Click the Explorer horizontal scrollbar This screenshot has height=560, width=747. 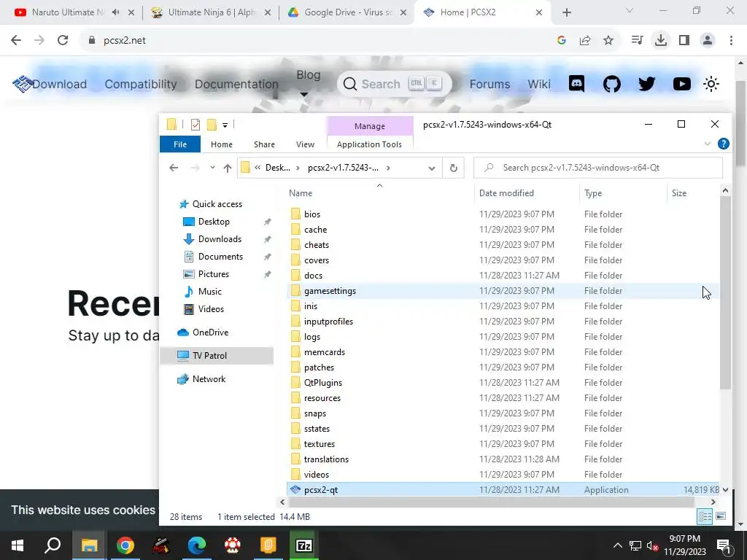coord(492,502)
